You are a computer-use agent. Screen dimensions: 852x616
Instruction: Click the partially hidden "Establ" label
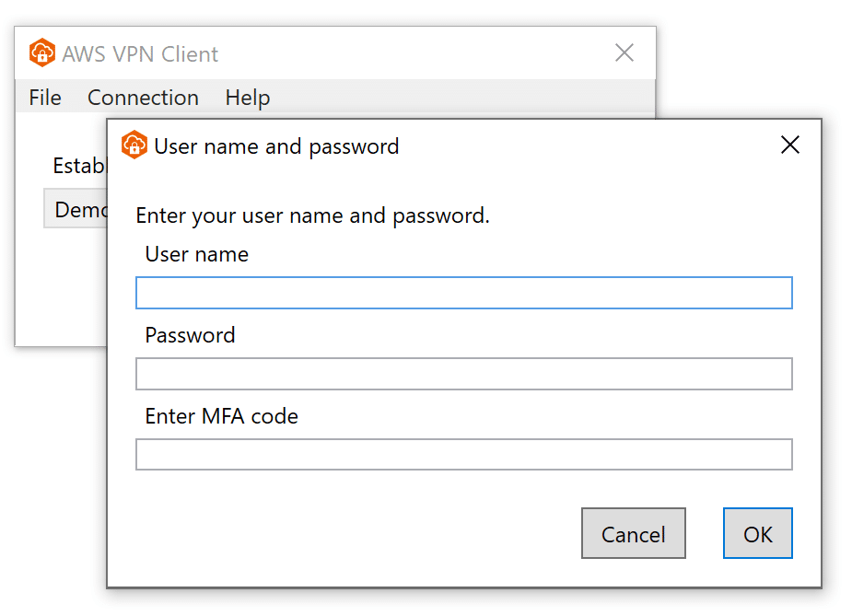point(80,166)
